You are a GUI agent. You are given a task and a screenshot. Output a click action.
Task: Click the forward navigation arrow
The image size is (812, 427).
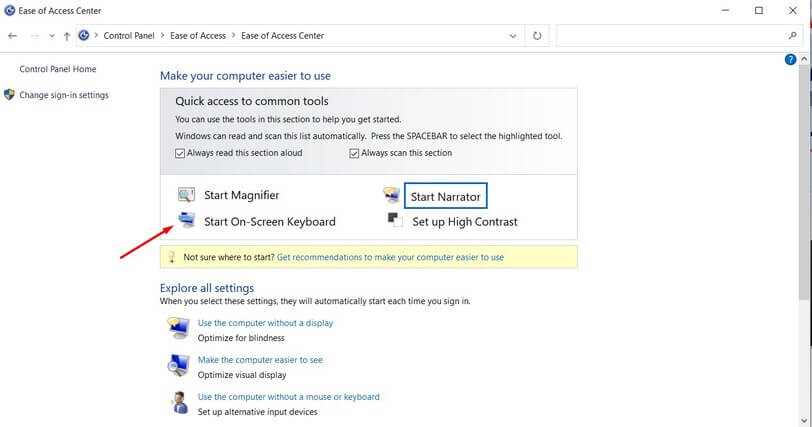pos(35,36)
